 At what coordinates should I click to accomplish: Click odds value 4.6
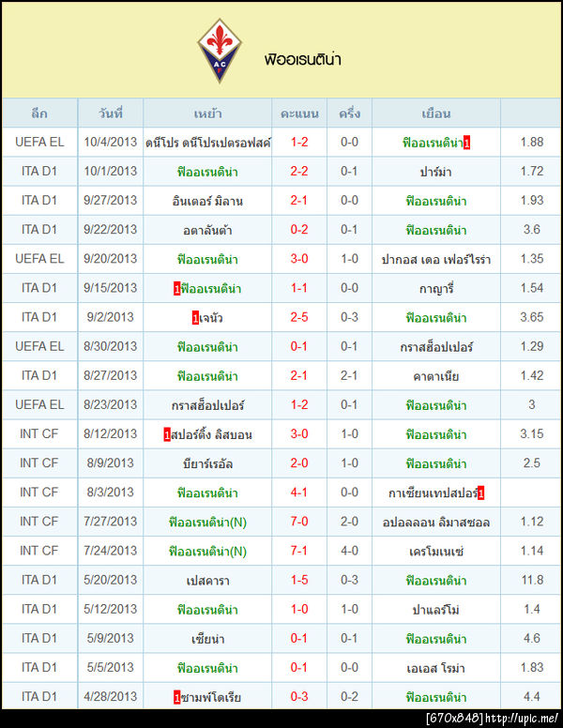coord(532,638)
